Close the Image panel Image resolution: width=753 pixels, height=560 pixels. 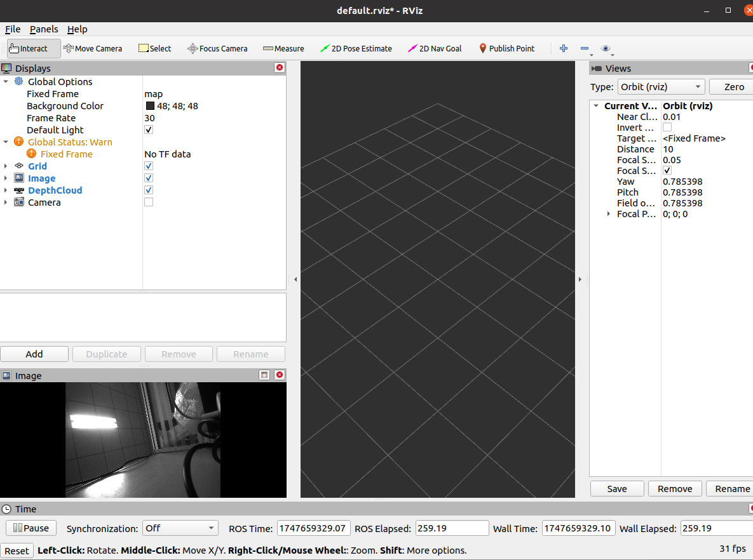tap(280, 375)
